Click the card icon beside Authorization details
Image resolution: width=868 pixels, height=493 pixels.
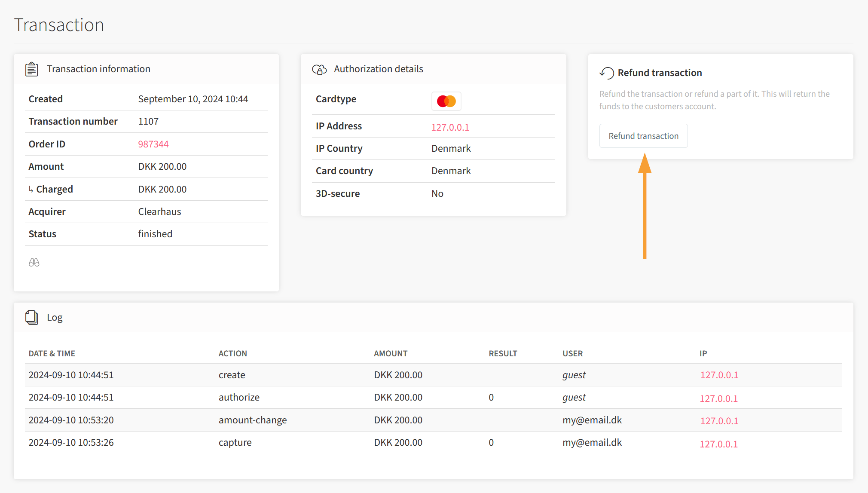[319, 69]
